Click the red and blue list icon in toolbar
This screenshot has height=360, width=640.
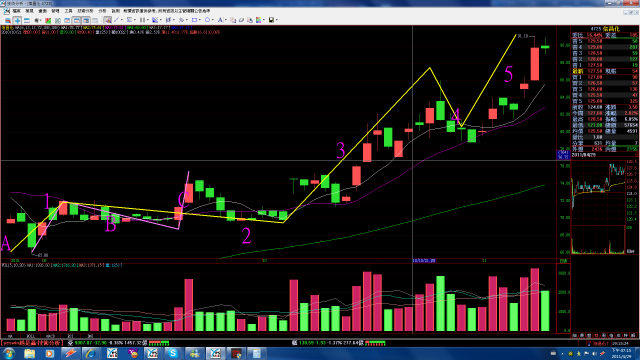(x=8, y=20)
